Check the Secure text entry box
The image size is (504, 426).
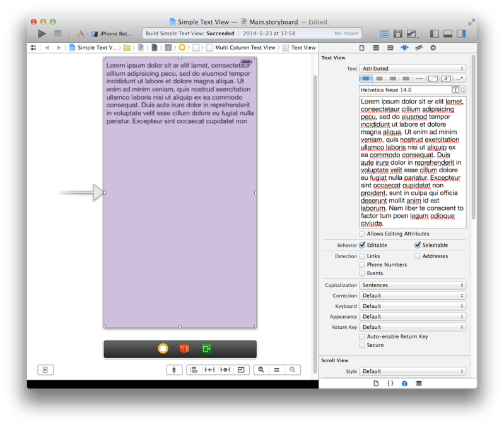tap(362, 345)
